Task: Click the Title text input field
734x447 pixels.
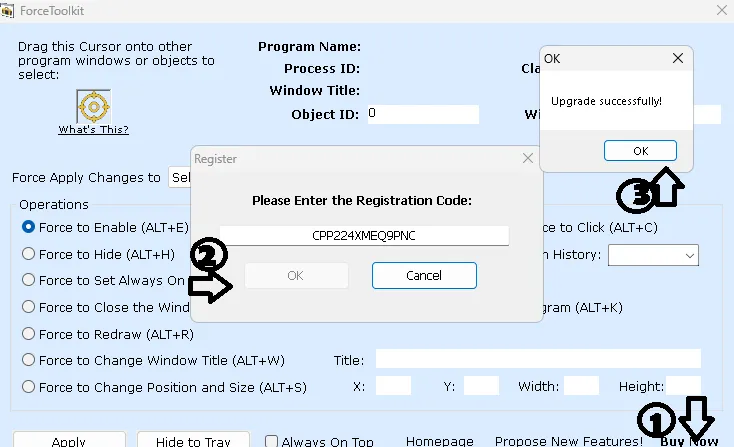Action: [538, 359]
